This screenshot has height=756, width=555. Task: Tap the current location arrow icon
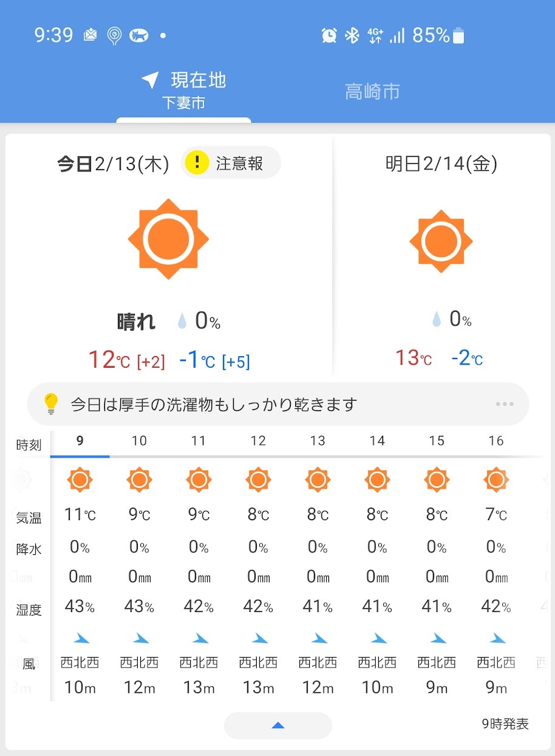149,80
